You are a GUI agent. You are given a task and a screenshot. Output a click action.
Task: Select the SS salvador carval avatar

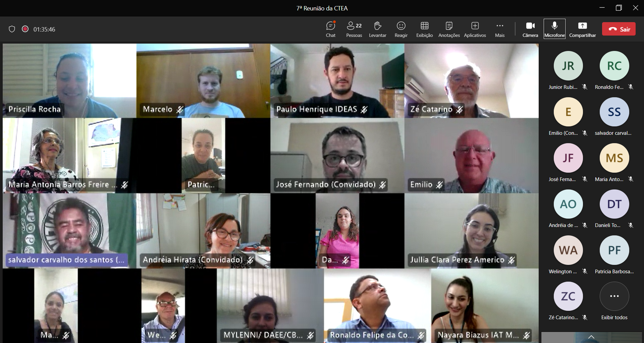coord(614,112)
